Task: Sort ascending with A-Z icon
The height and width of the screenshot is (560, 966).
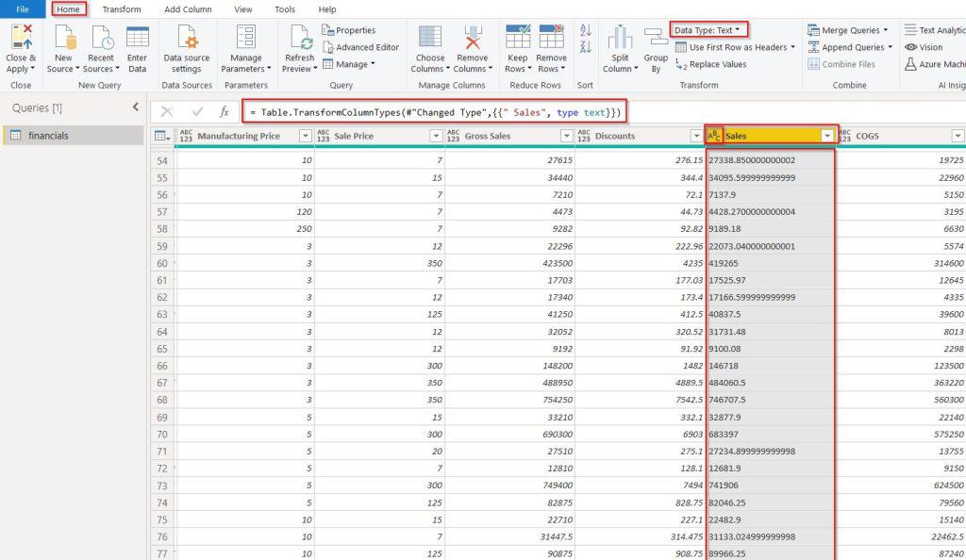Action: click(x=585, y=29)
